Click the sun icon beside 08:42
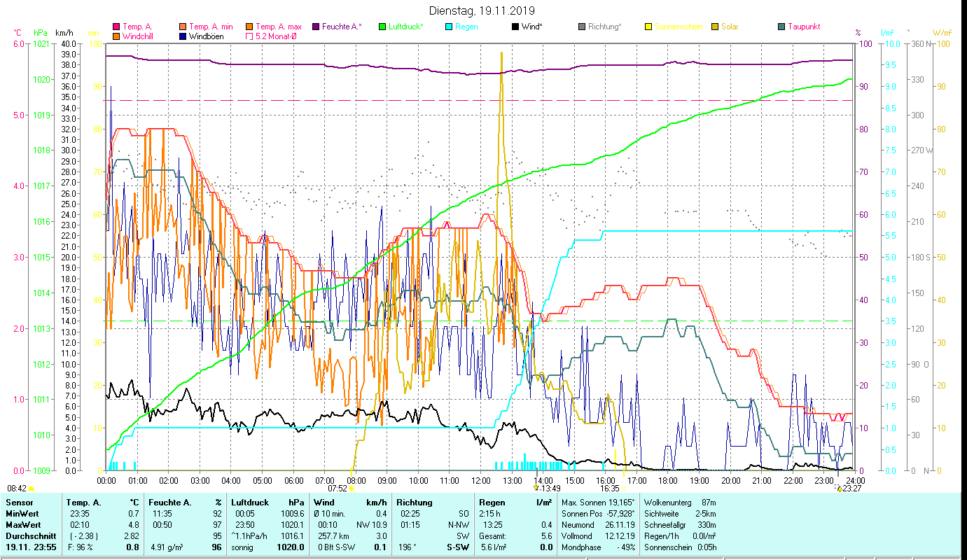Screen dimensions: 967x560 coord(32,489)
